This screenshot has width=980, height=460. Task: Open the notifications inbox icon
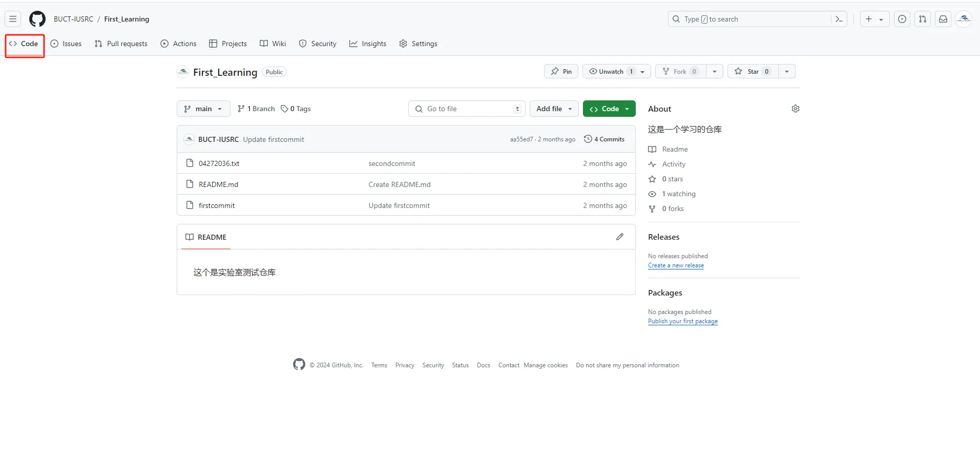coord(943,19)
